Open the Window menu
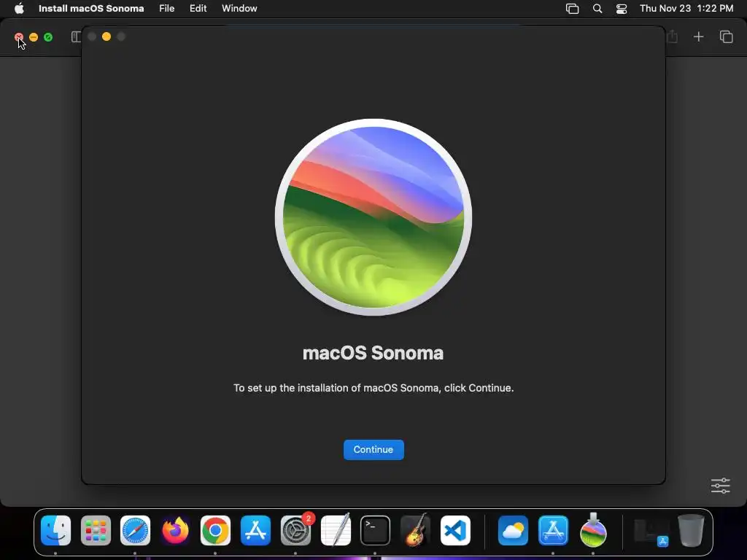747x560 pixels. point(239,8)
